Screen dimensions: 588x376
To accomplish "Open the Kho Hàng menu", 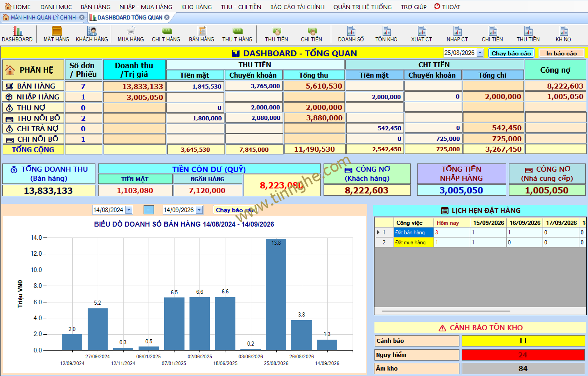I will click(196, 7).
